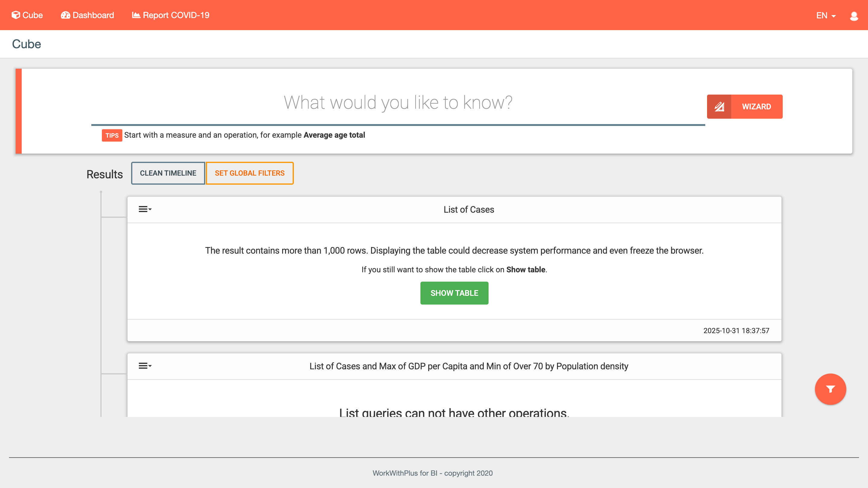Click the CLEAN TIMELINE button
Viewport: 868px width, 488px height.
[168, 173]
